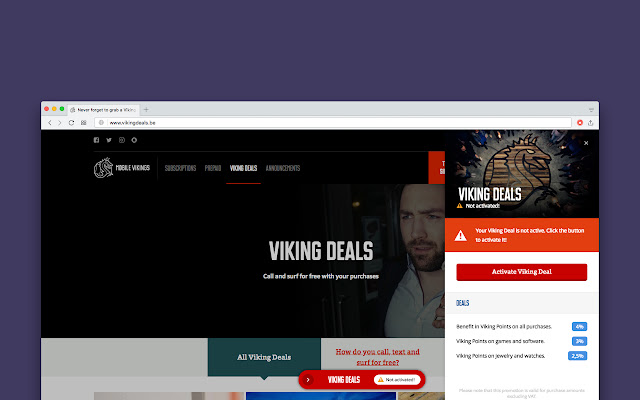Close the Viking Deals side panel
This screenshot has height=400, width=640.
[586, 143]
